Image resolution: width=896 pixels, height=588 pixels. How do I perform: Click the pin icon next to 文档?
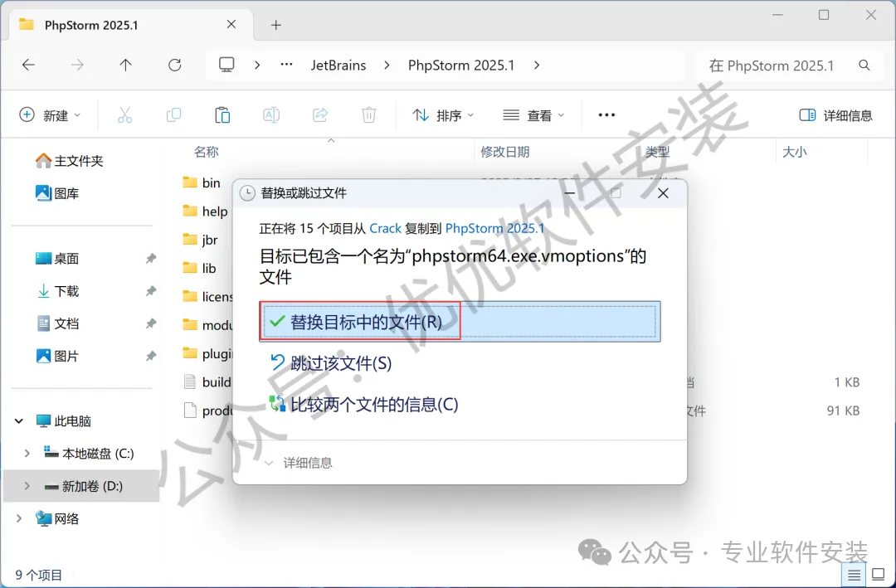[x=151, y=323]
